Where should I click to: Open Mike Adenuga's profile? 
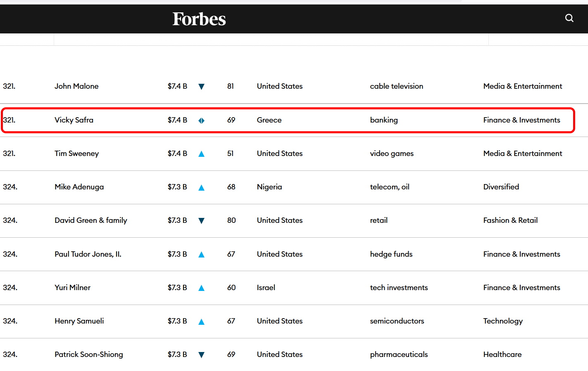(79, 187)
